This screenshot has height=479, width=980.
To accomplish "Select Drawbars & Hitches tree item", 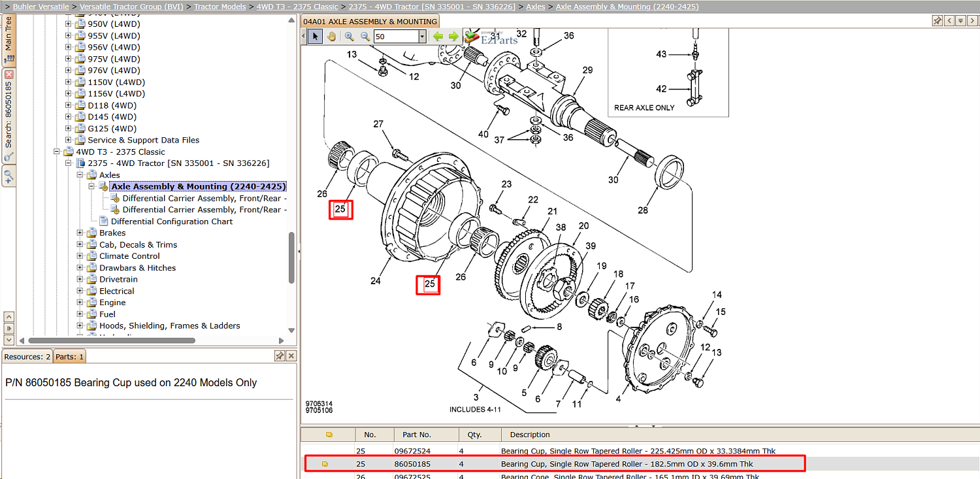I will coord(137,268).
